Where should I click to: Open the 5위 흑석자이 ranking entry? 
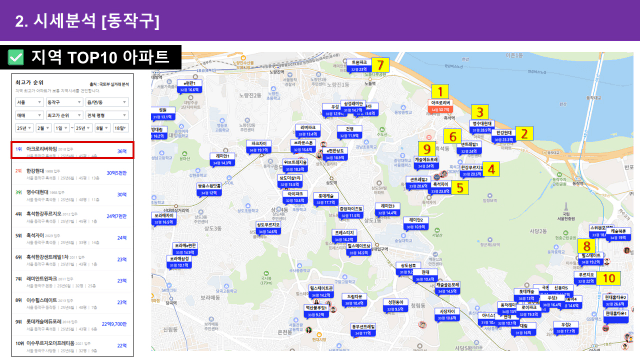coord(72,239)
